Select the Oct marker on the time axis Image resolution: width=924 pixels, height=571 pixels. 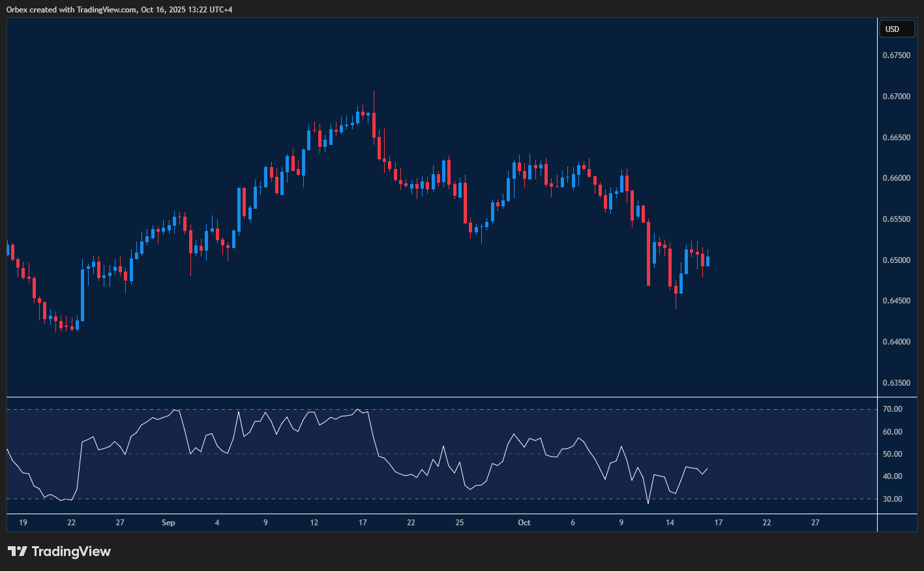coord(524,523)
